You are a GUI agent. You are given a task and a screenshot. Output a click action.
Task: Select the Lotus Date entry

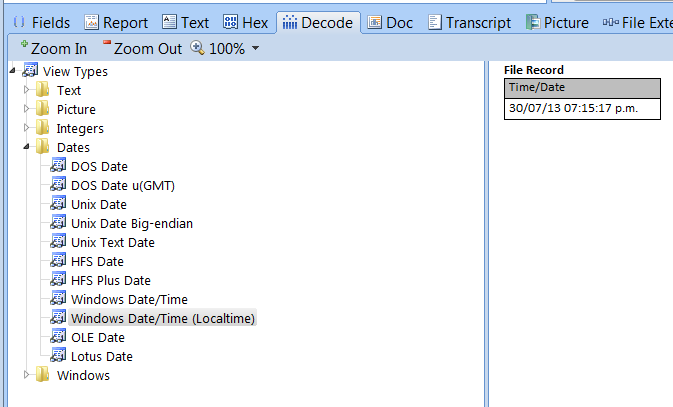[102, 356]
